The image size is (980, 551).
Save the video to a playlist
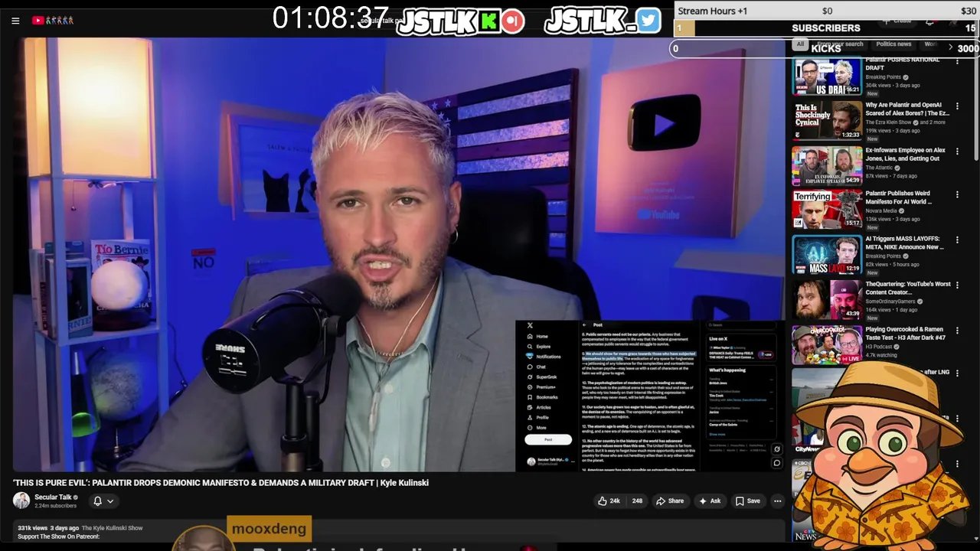tap(748, 501)
